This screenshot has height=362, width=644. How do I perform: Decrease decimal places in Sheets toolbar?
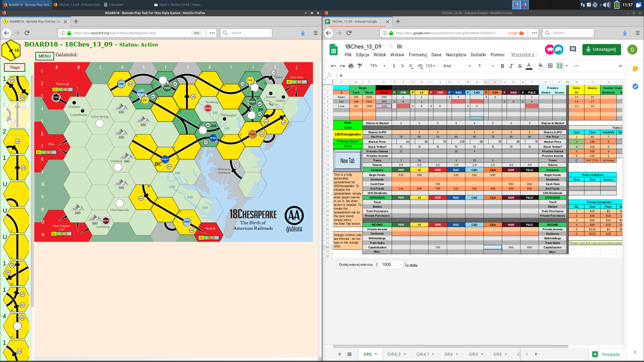(x=411, y=66)
